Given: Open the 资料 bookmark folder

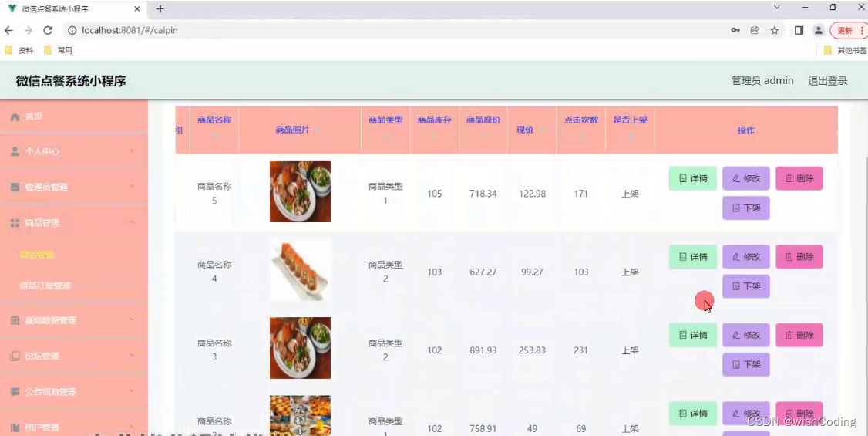Looking at the screenshot, I should (x=19, y=50).
